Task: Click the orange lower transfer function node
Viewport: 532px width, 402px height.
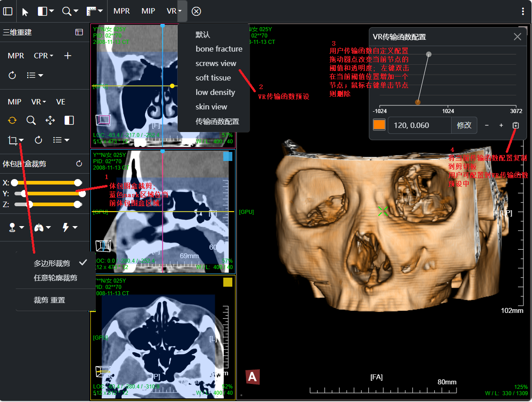Action: (418, 102)
